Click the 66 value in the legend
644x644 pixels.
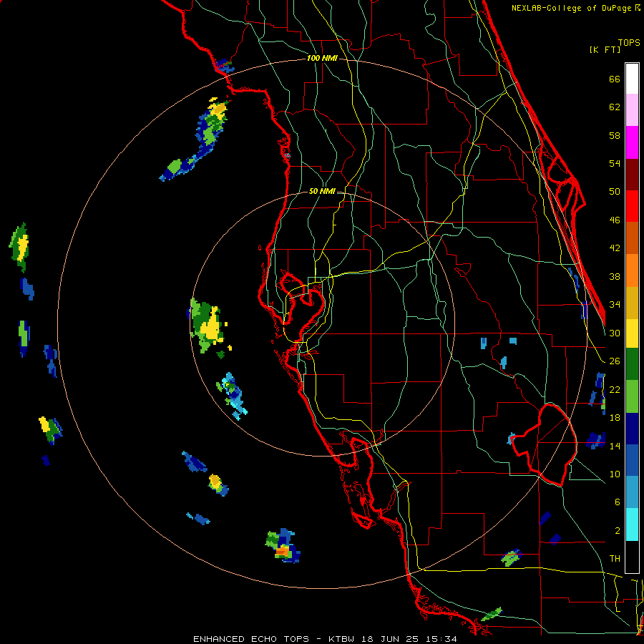(x=615, y=79)
